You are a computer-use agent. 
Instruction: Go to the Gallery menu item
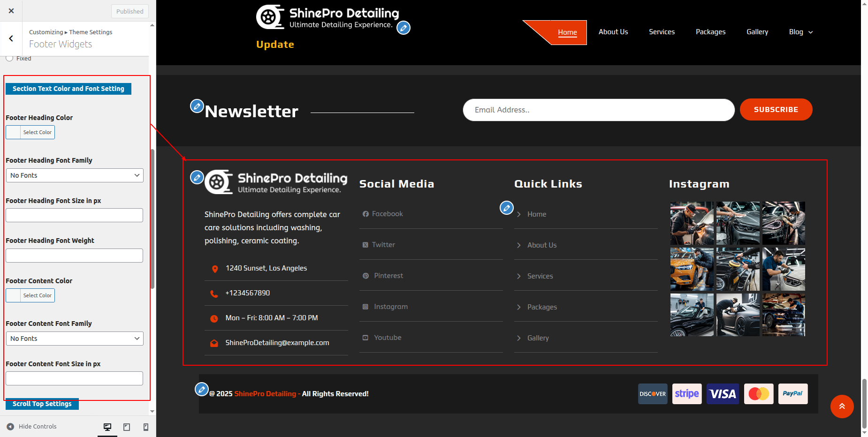[x=757, y=32]
